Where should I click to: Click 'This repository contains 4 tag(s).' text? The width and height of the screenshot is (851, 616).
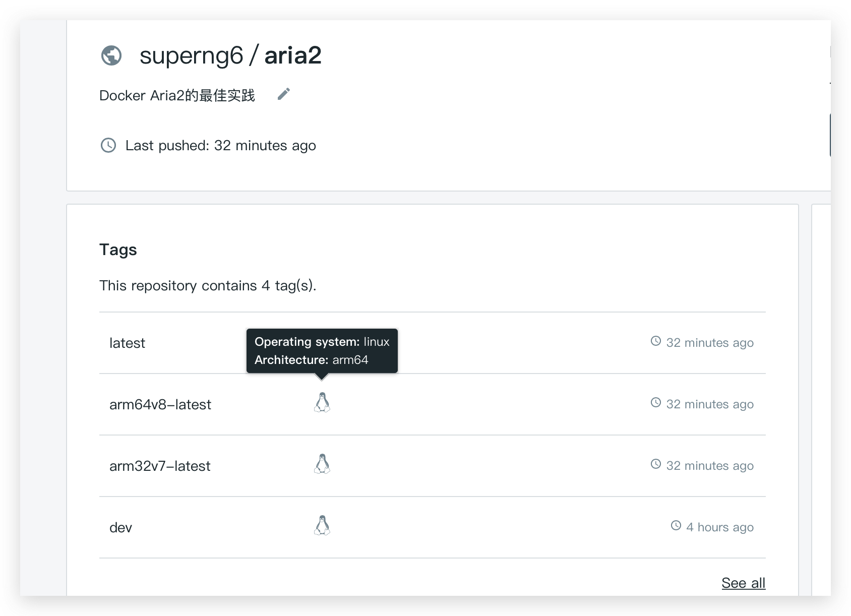click(x=208, y=286)
